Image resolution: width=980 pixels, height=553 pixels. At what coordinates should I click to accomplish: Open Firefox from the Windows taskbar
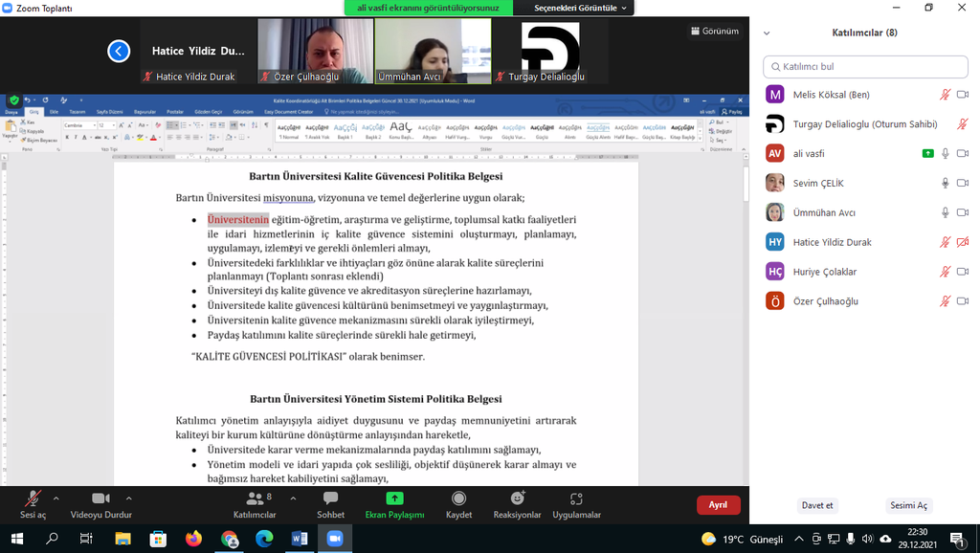[194, 539]
